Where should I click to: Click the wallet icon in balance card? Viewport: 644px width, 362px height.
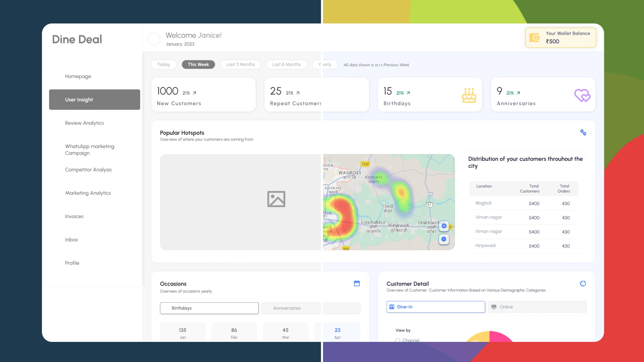tap(534, 38)
